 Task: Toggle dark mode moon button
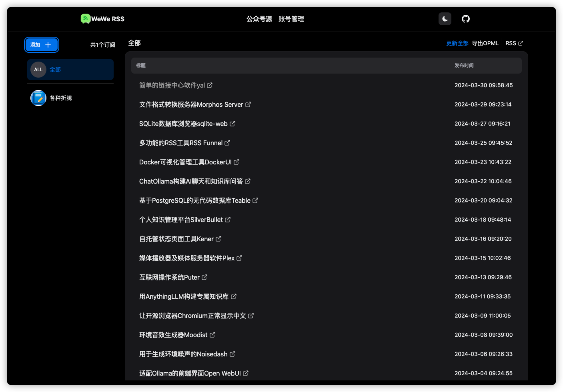pos(445,19)
